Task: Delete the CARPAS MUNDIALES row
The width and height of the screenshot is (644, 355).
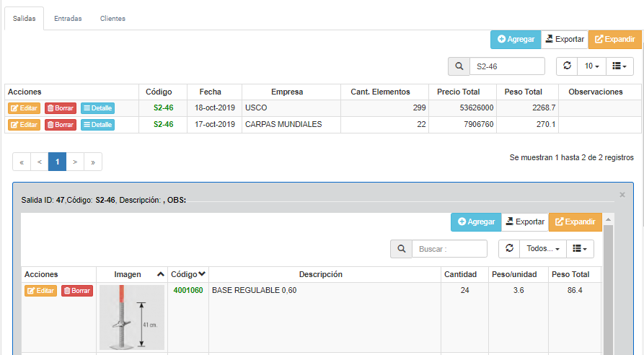Action: click(61, 125)
